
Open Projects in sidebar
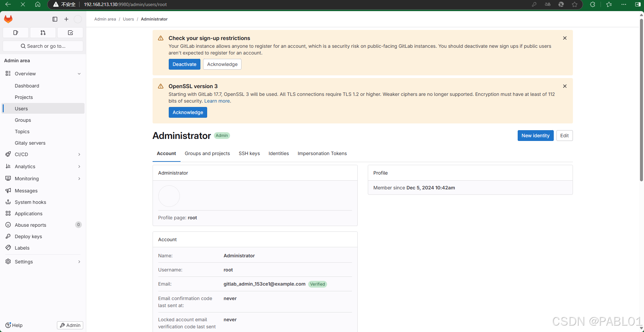click(43, 97)
